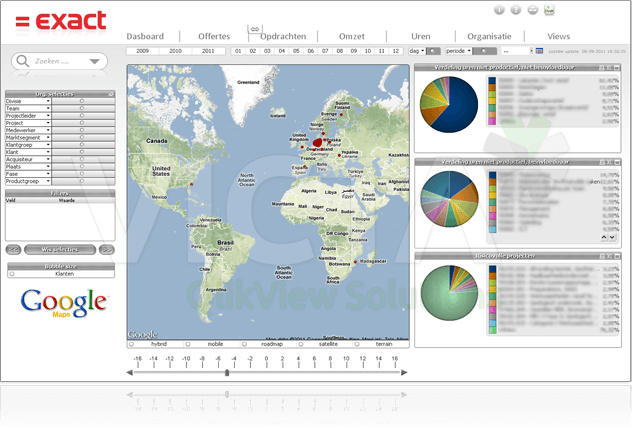The height and width of the screenshot is (430, 640).
Task: Open the info icon in the header
Action: coord(499,10)
